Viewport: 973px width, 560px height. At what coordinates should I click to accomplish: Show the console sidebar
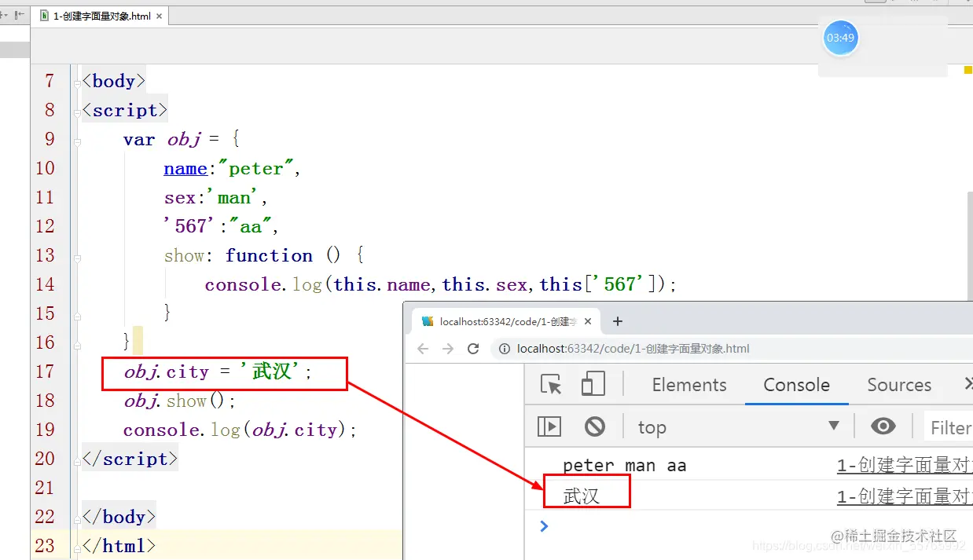click(x=549, y=426)
